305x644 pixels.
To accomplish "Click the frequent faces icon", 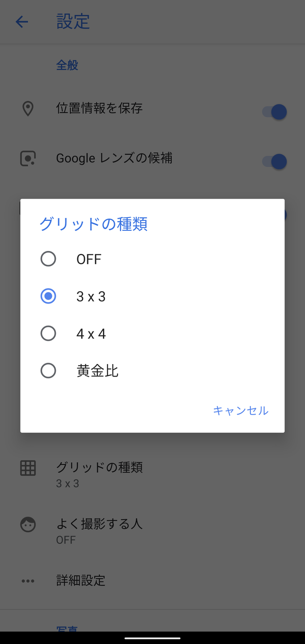I will (28, 524).
